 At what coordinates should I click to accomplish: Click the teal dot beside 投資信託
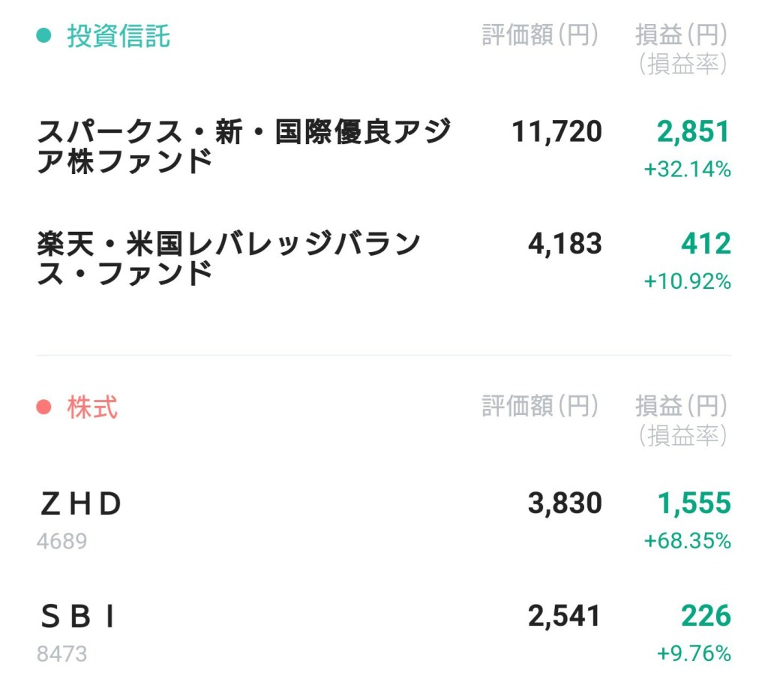click(44, 35)
